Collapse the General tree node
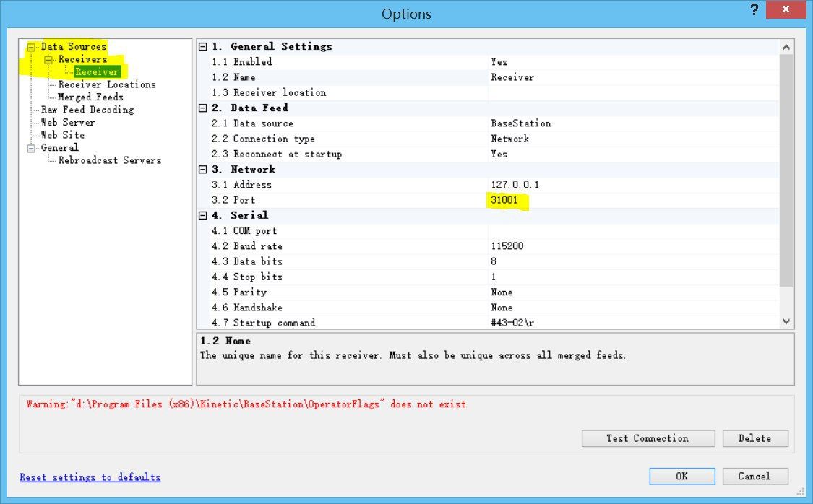 tap(31, 148)
